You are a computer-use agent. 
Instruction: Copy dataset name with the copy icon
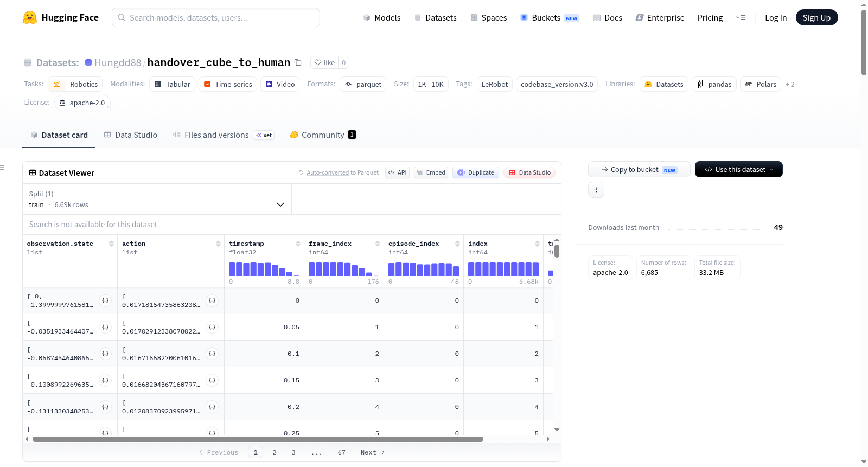pyautogui.click(x=298, y=62)
